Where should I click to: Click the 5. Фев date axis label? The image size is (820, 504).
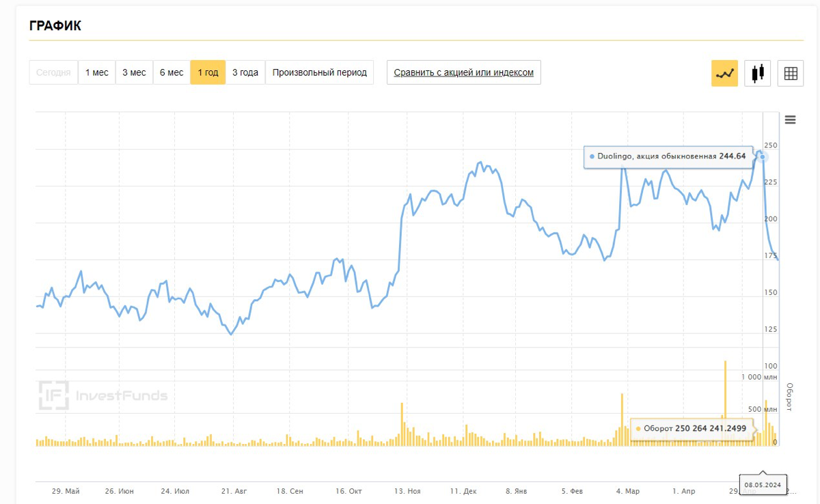pos(572,491)
